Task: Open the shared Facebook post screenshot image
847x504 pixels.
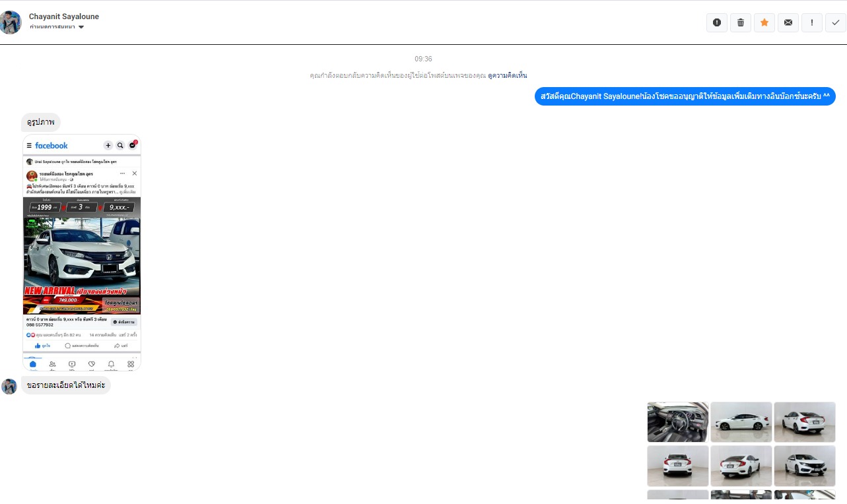Action: [x=82, y=253]
